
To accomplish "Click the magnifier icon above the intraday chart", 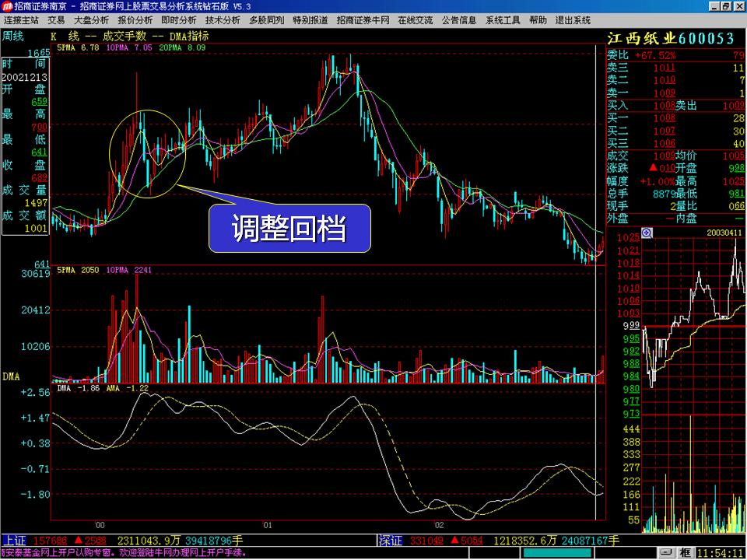I will (647, 233).
